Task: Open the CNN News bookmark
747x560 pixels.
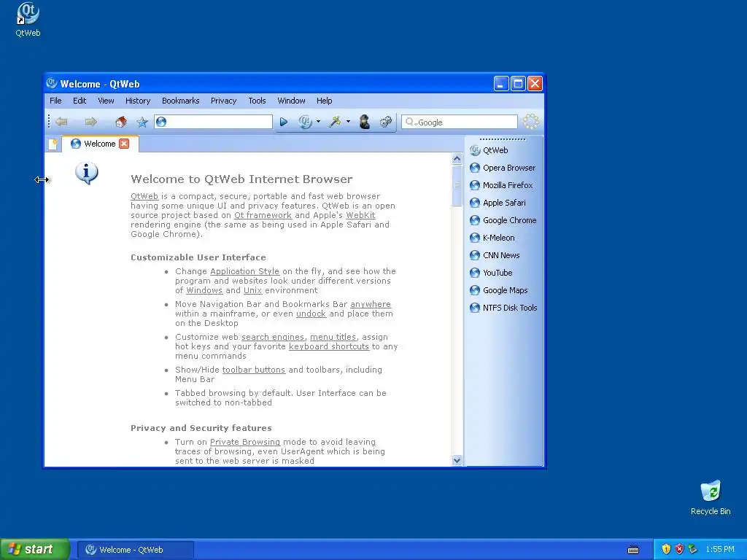Action: (x=495, y=255)
